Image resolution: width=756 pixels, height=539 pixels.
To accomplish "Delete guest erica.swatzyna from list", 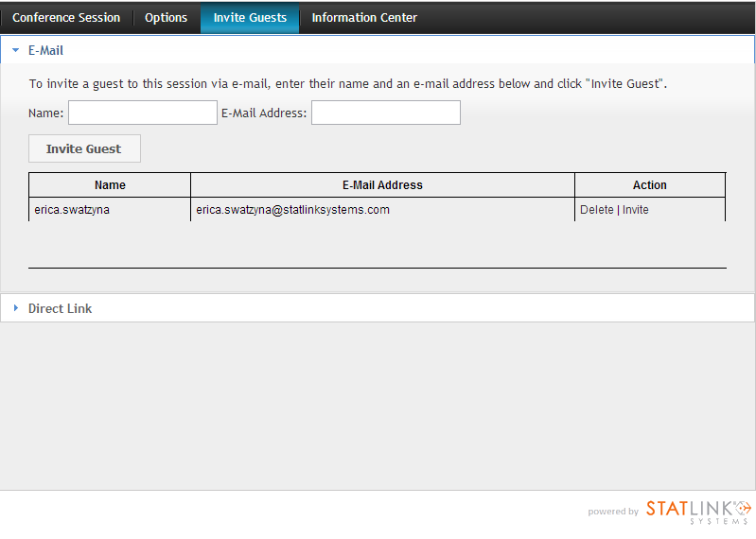I will pos(596,210).
